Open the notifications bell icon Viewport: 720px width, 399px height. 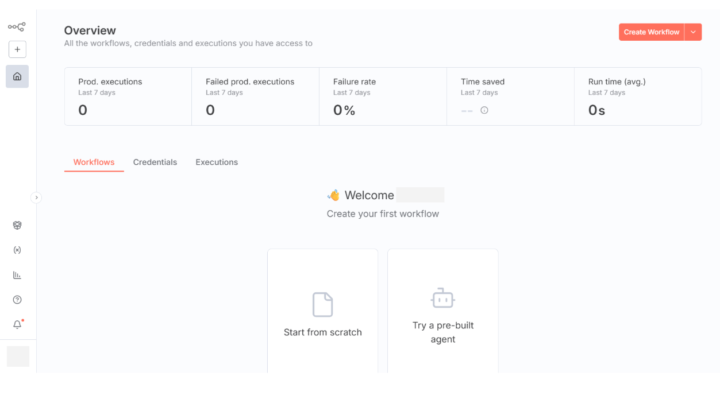[17, 324]
